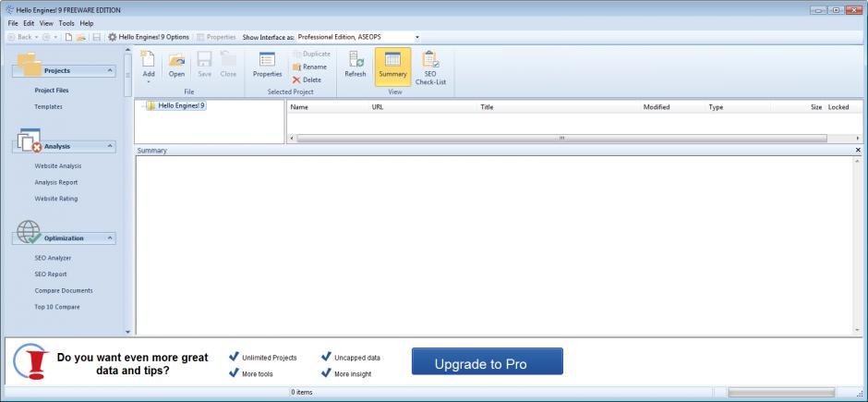Viewport: 868px width, 402px height.
Task: Click the Back navigation button
Action: coord(20,37)
